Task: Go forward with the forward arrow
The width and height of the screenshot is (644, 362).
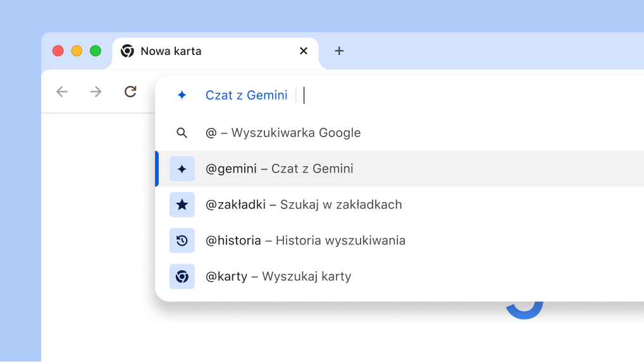Action: tap(96, 92)
